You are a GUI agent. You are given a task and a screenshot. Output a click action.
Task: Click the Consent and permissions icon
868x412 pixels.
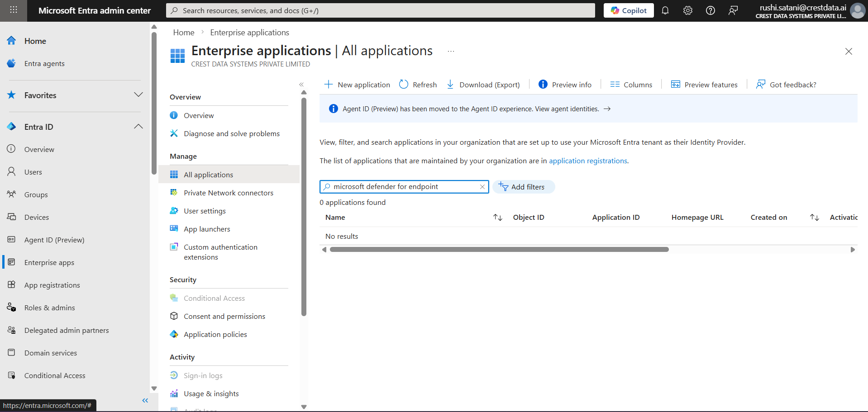(174, 316)
